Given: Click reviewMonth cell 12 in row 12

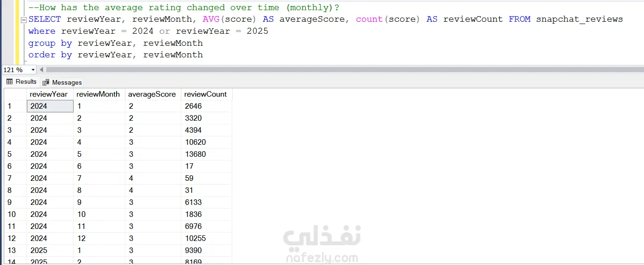Looking at the screenshot, I should coord(99,239).
